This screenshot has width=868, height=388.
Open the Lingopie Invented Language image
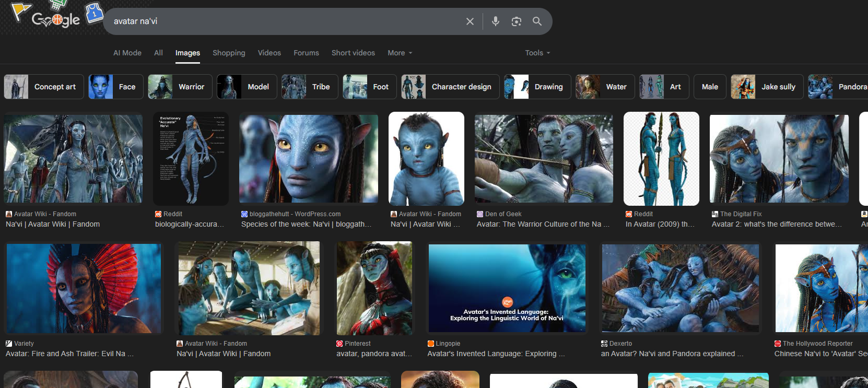[x=507, y=288]
